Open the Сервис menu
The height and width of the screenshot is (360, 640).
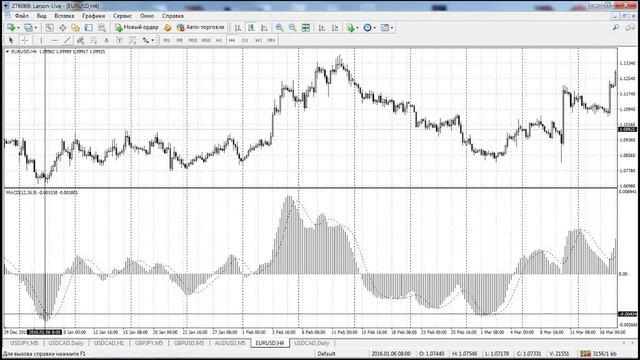[122, 16]
